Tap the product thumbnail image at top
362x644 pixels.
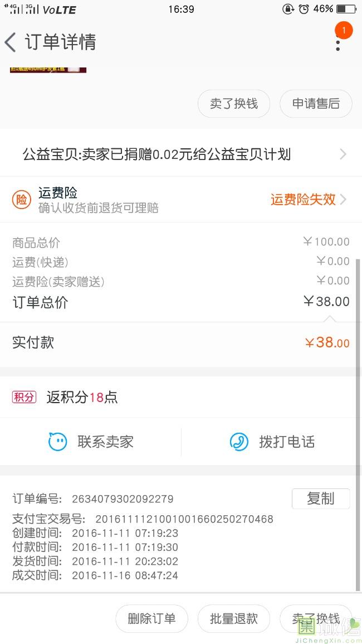click(x=48, y=69)
